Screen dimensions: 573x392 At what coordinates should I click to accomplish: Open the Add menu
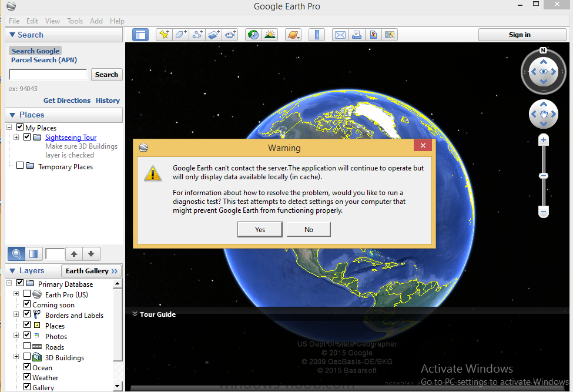pyautogui.click(x=96, y=21)
